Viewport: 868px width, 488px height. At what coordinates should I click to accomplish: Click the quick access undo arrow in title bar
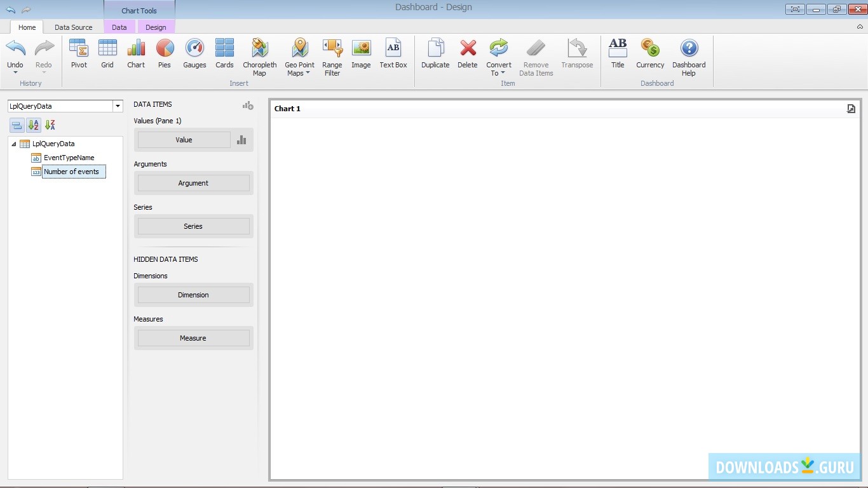pyautogui.click(x=10, y=10)
